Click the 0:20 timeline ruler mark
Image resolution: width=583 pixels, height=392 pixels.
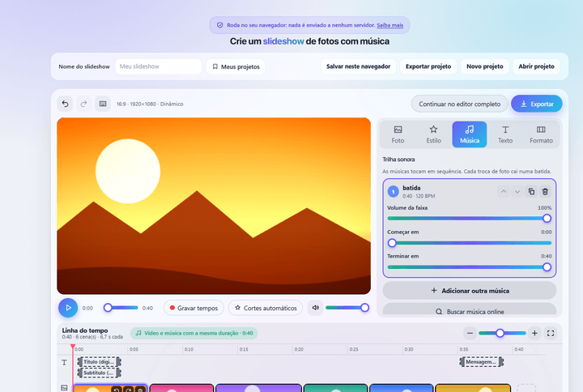click(x=299, y=350)
